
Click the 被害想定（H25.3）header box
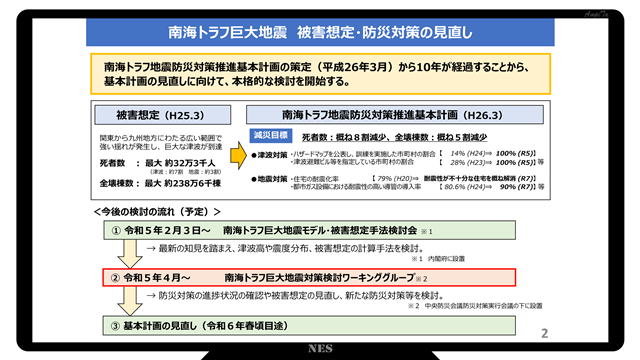[162, 115]
